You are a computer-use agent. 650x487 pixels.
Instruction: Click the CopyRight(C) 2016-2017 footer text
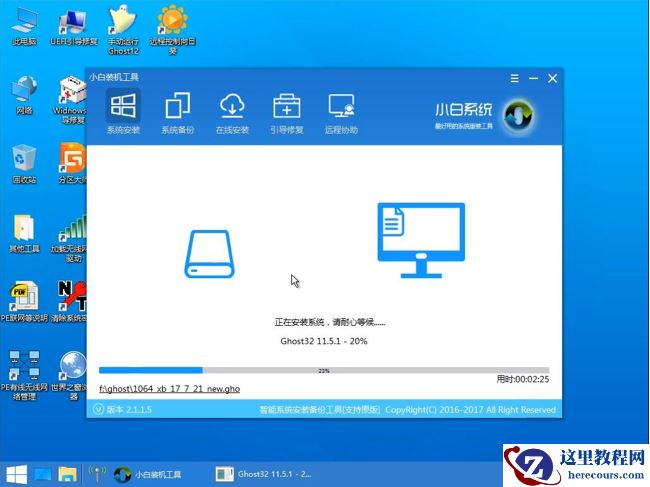471,409
